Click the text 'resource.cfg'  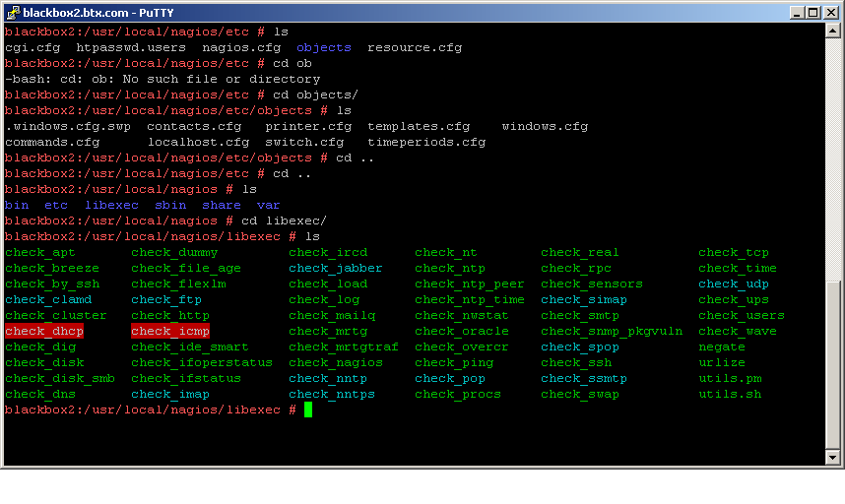pos(415,47)
